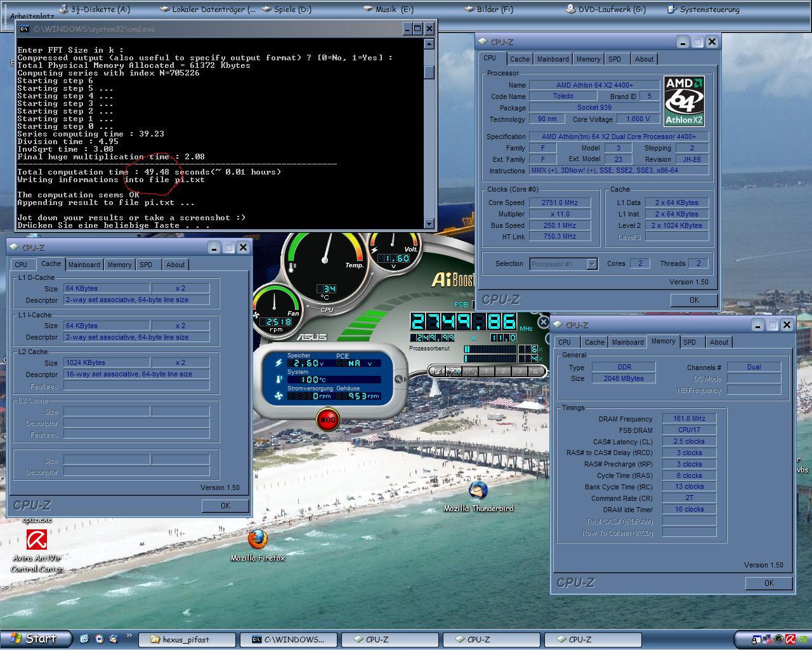Click OK in the CPU-Z CPU window
This screenshot has height=650, width=812.
click(694, 300)
